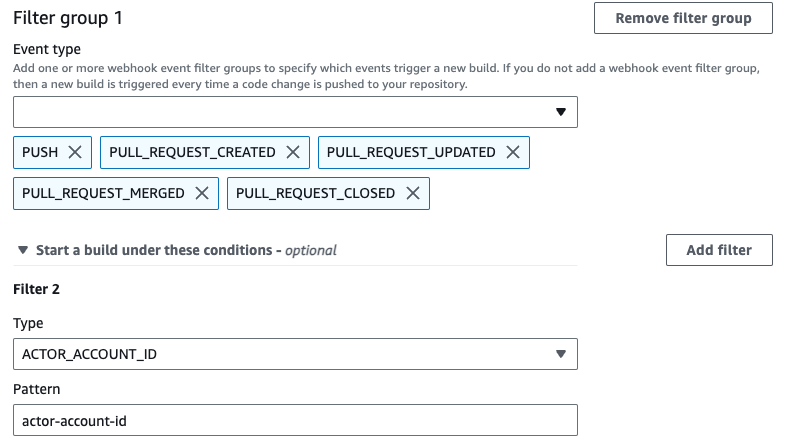Click the Filter group 1 heading
785x443 pixels.
tap(74, 18)
